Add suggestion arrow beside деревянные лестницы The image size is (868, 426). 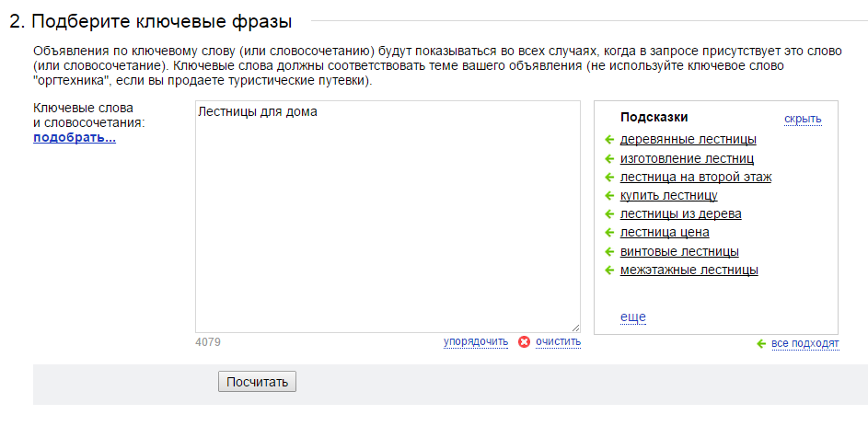point(609,140)
